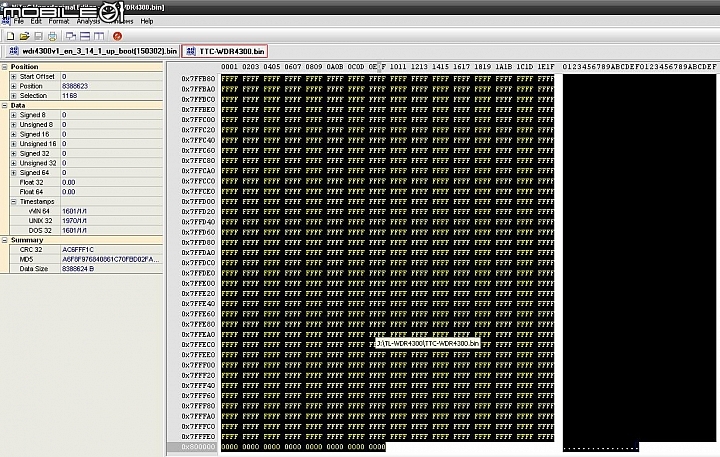The width and height of the screenshot is (720, 457).
Task: Click the address row 0x7FFC00
Action: tap(198, 119)
